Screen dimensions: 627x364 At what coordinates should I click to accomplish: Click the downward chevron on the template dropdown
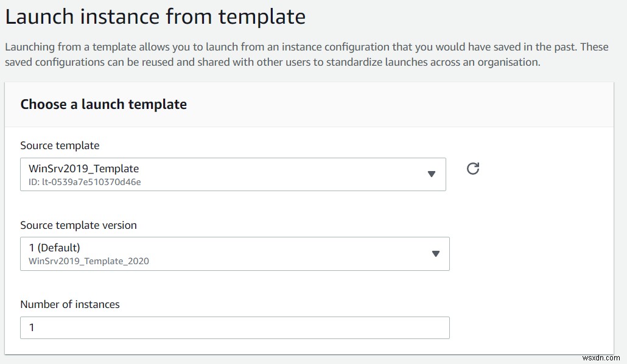[432, 174]
